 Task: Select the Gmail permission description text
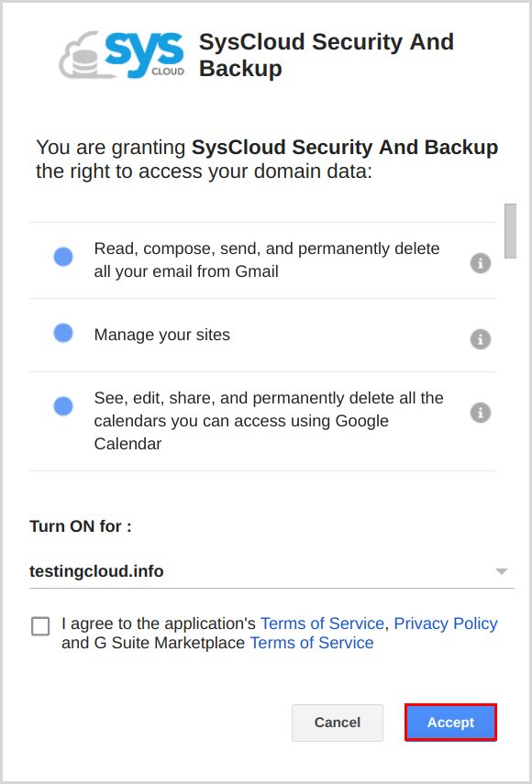267,260
